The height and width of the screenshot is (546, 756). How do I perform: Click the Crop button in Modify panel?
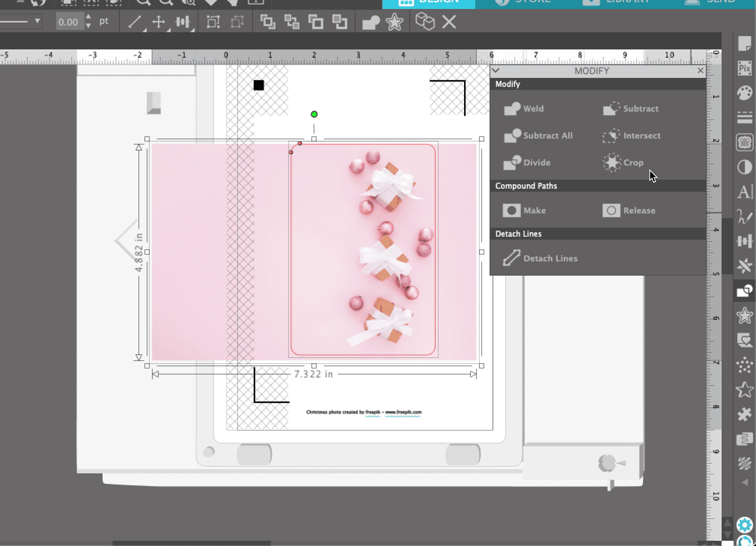click(x=624, y=163)
